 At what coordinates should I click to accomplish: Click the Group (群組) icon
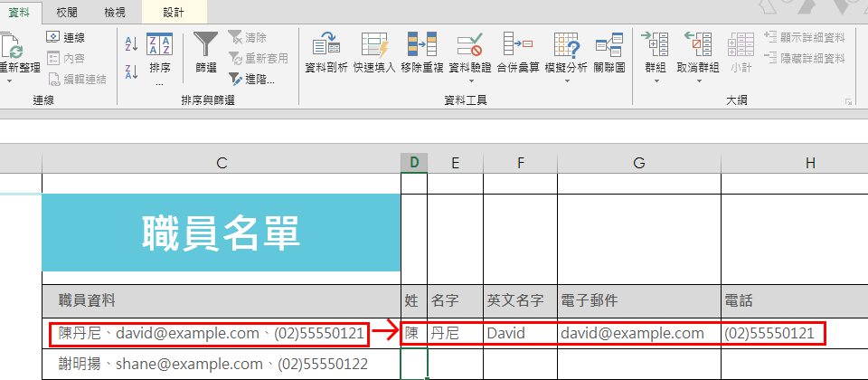(656, 44)
